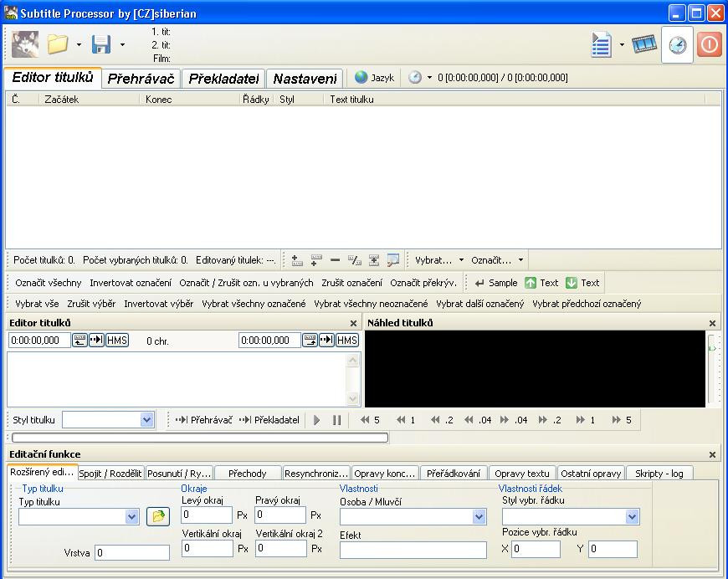Click Vybrat další označený
The image size is (728, 579).
480,304
